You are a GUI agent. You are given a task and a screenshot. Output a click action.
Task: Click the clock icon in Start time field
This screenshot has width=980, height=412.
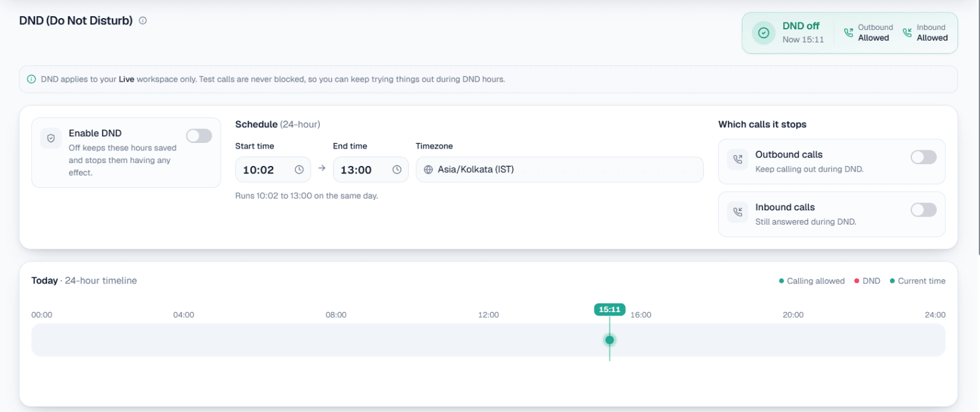299,170
